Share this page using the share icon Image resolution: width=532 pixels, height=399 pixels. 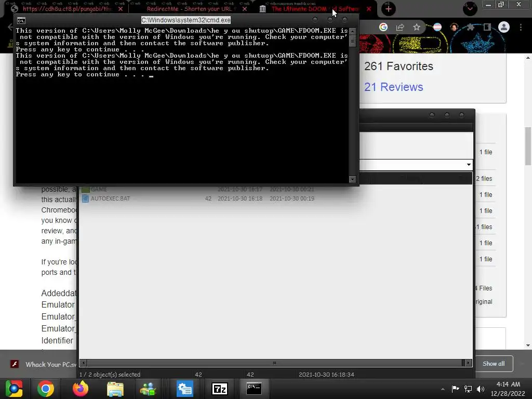[400, 27]
